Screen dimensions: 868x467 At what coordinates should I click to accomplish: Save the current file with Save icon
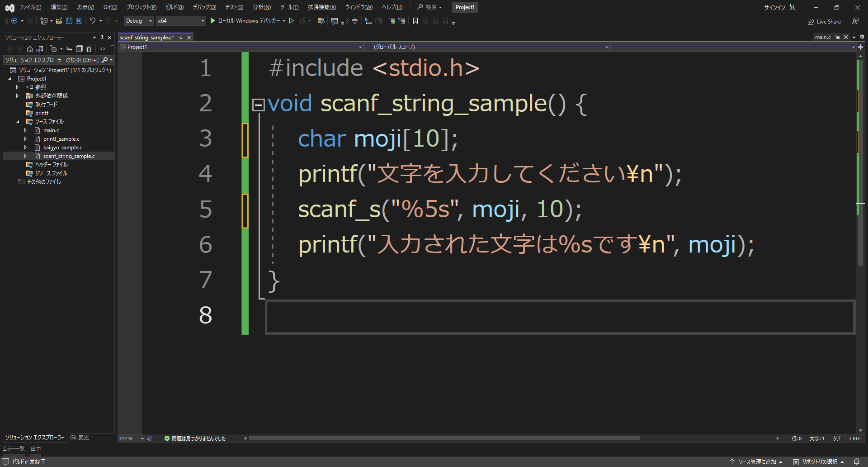(69, 21)
